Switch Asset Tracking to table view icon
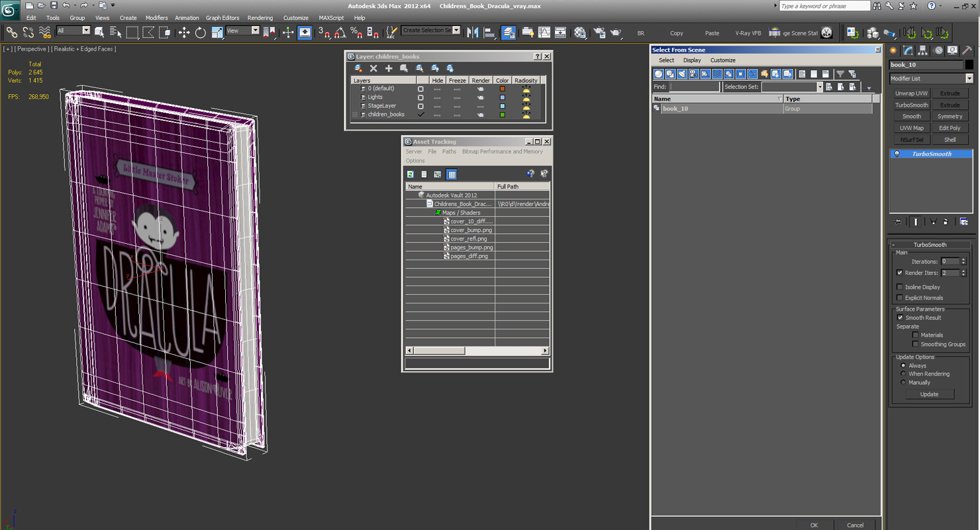 [452, 174]
